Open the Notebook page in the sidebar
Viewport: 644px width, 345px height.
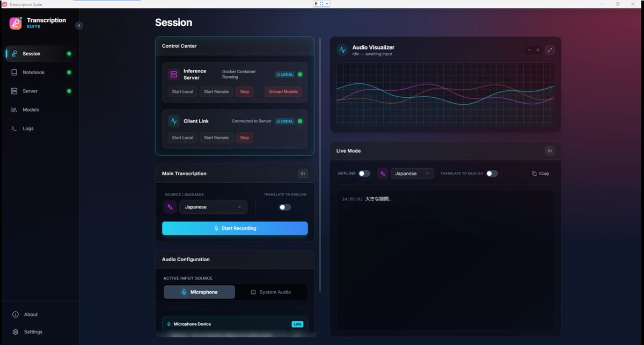coord(40,73)
